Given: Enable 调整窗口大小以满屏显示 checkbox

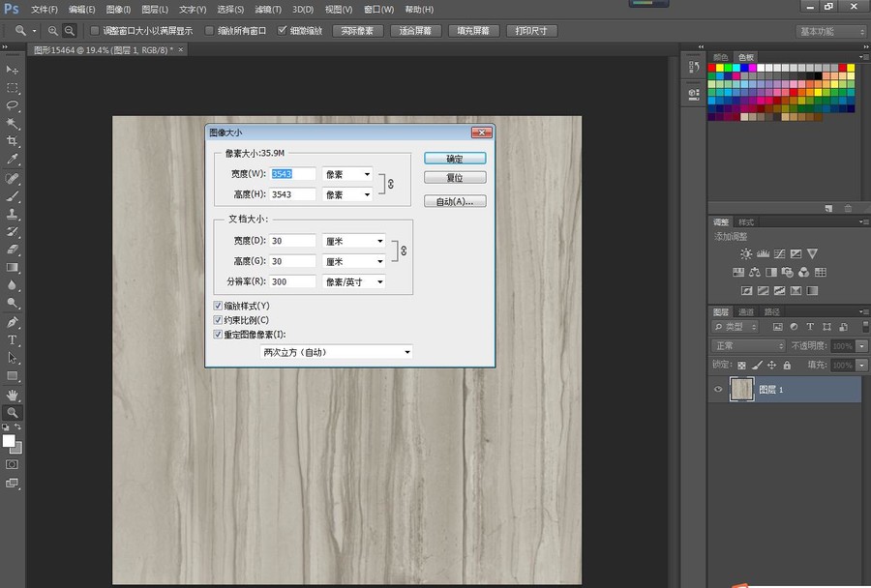Looking at the screenshot, I should point(95,31).
